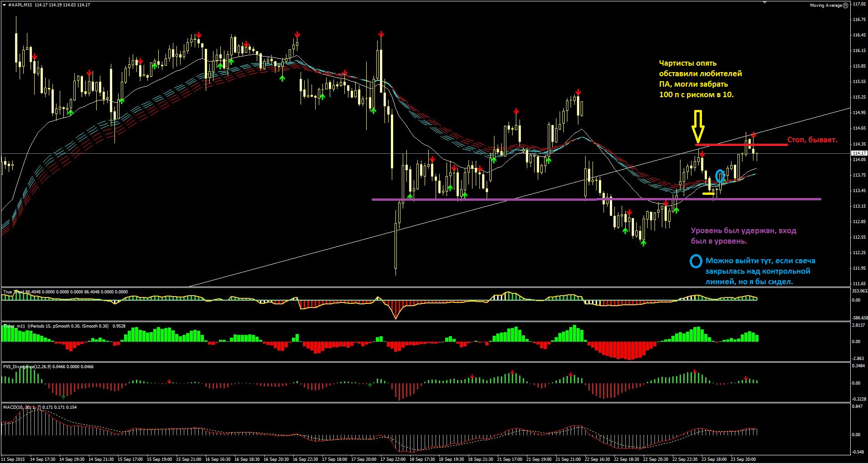Viewport: 868px width, 464px height.
Task: Click the 114.95 value on the price scale
Action: pos(859,113)
